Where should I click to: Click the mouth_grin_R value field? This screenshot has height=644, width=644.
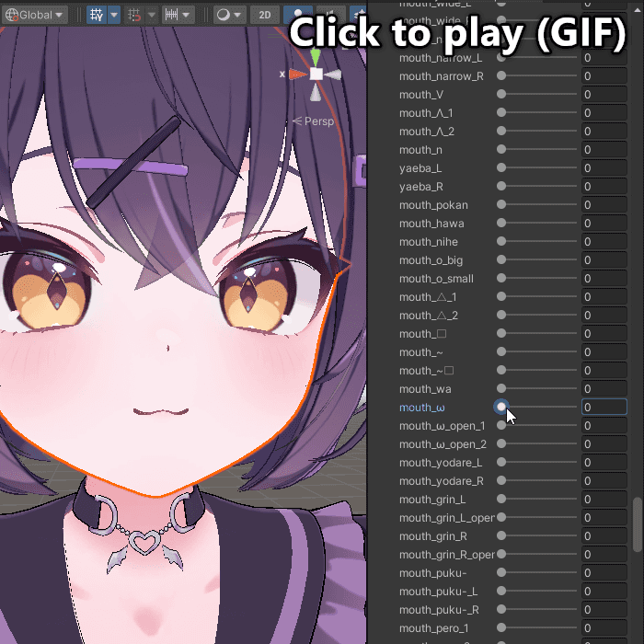point(604,536)
